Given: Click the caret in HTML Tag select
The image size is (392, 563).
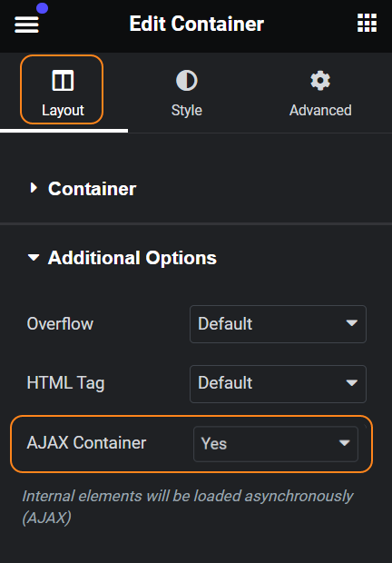Looking at the screenshot, I should 351,383.
